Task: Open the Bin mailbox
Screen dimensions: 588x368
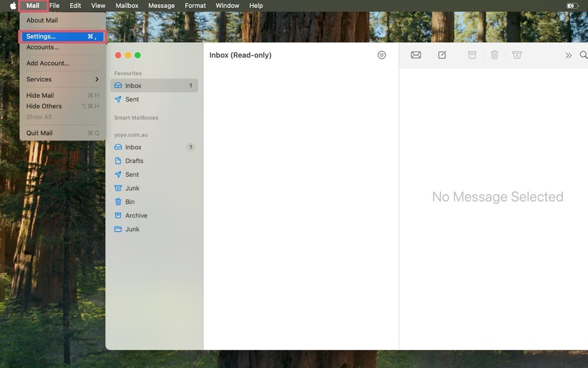Action: [x=154, y=202]
